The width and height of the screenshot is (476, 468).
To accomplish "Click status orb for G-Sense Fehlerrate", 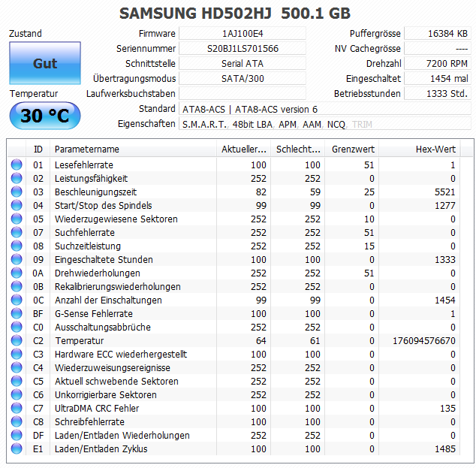I will coord(17,313).
